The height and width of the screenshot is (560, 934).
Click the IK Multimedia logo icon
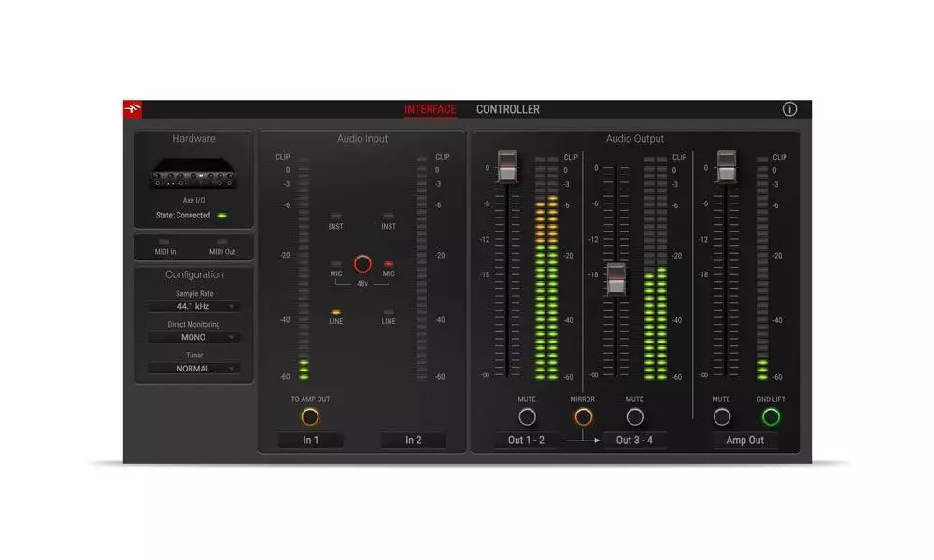click(x=133, y=109)
